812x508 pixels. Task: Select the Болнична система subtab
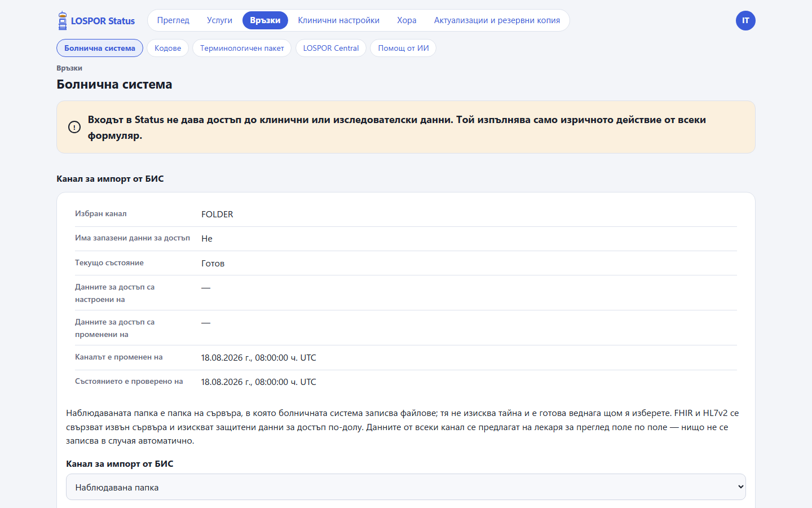(x=100, y=48)
